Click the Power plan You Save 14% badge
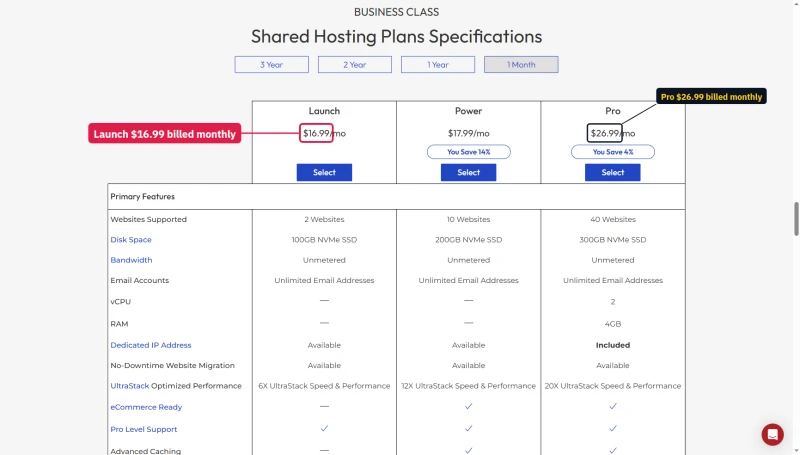The height and width of the screenshot is (455, 800). click(468, 152)
